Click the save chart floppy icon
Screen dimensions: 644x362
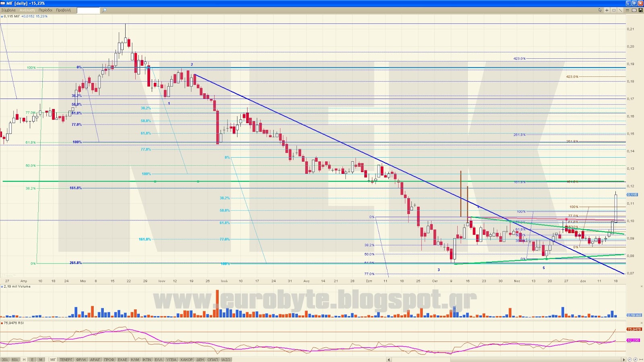click(641, 10)
